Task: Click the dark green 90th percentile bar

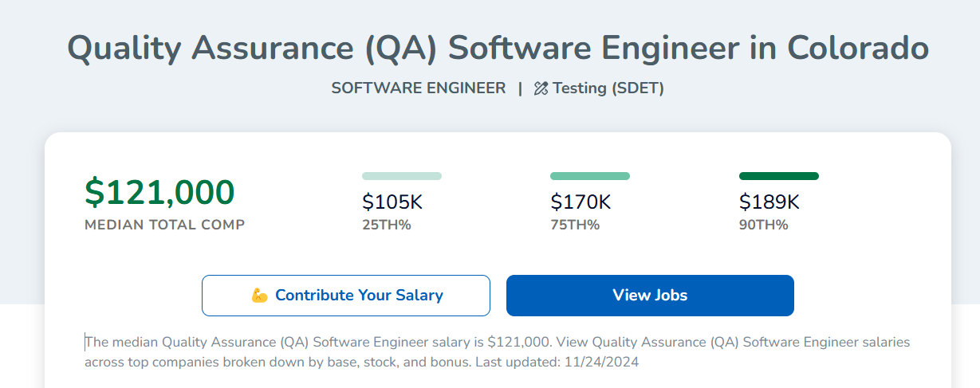Action: pos(779,176)
